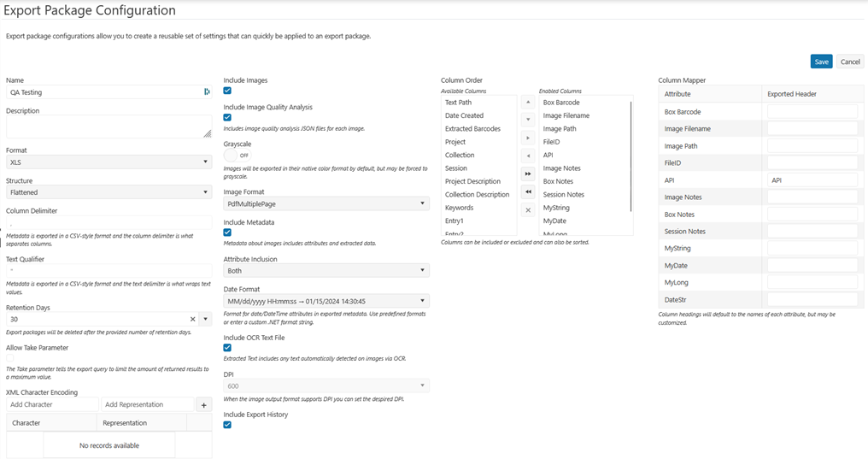Open the Attribute Inclusion dropdown

point(325,271)
